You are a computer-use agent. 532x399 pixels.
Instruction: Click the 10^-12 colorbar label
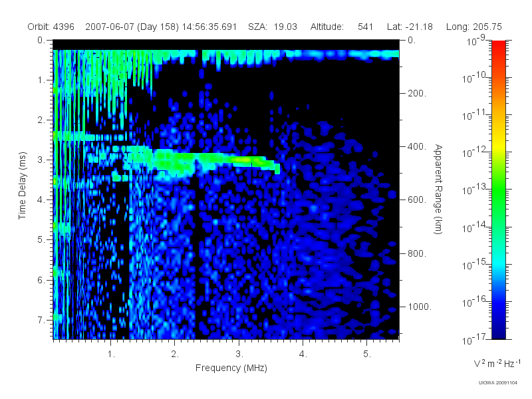(475, 152)
